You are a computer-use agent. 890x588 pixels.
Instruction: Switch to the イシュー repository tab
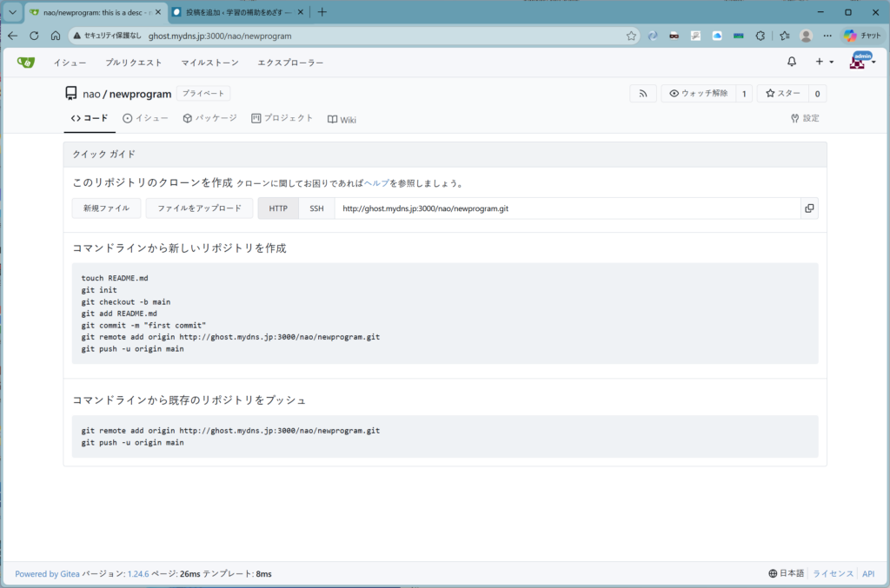click(145, 118)
